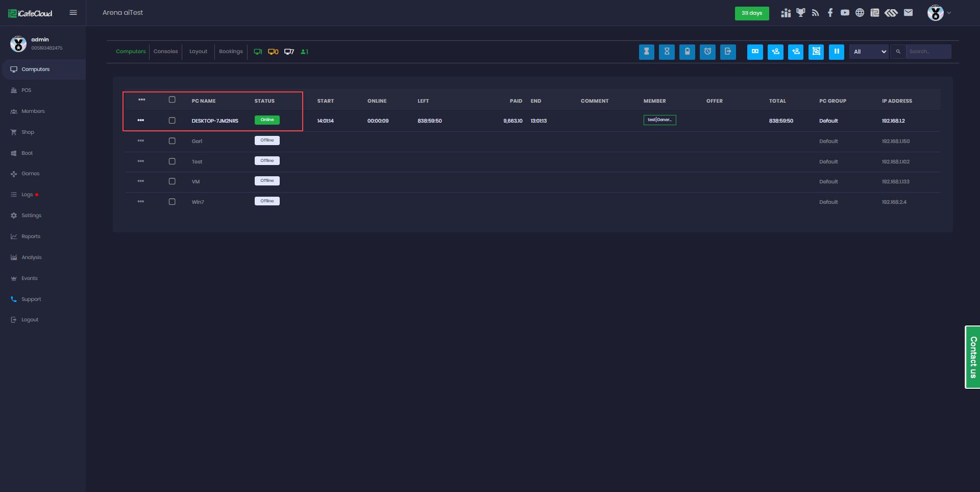Click the logout-arrow icon in the toolbar
This screenshot has width=980, height=492.
click(x=728, y=52)
